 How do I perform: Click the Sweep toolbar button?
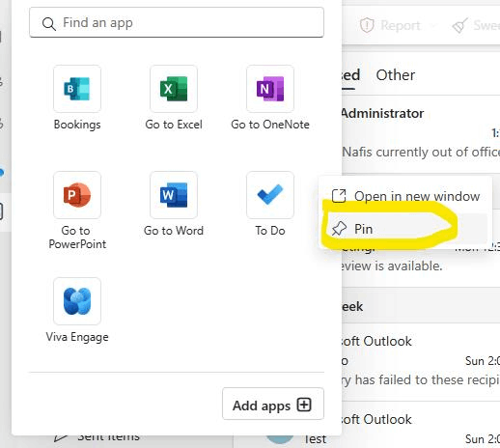pos(476,25)
